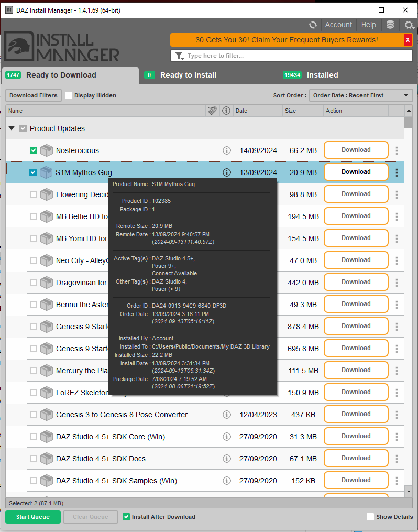
Task: Switch to the Ready to Install tab
Action: coord(188,75)
